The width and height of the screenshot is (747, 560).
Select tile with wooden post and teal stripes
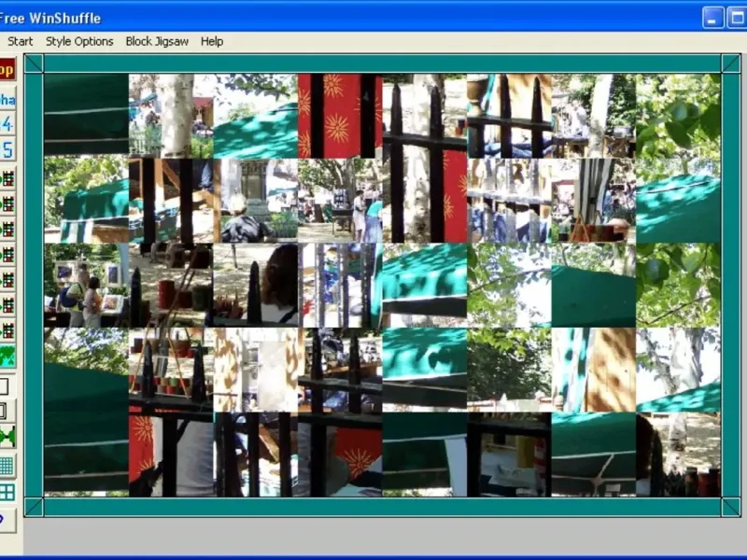[x=594, y=370]
